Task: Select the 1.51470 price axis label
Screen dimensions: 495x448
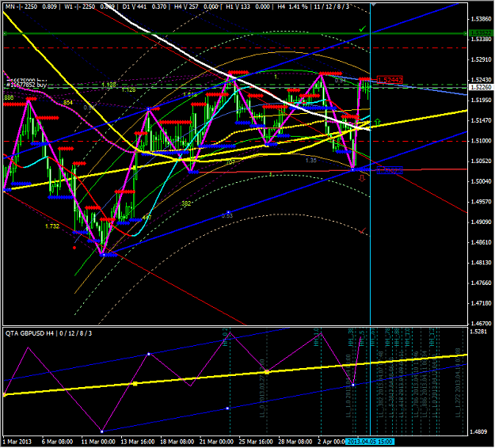Action: pyautogui.click(x=481, y=120)
